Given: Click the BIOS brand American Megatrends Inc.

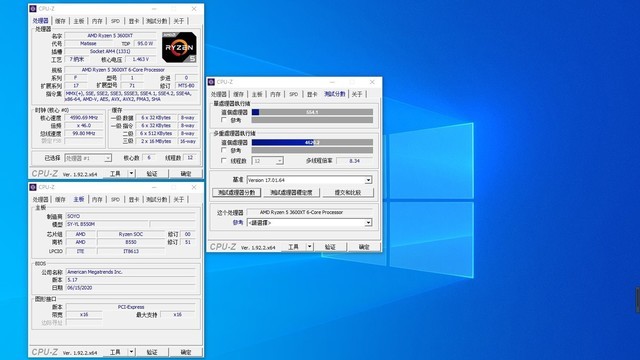Looking at the screenshot, I should [131, 272].
